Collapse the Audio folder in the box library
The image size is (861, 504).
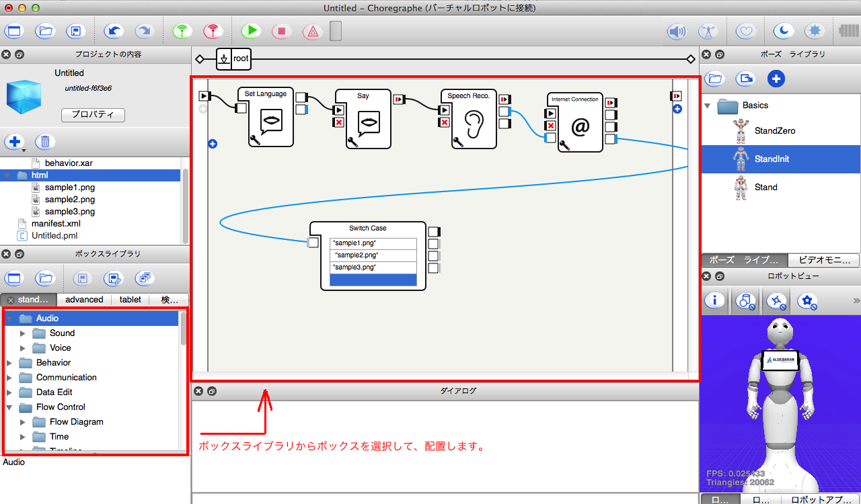pyautogui.click(x=9, y=319)
